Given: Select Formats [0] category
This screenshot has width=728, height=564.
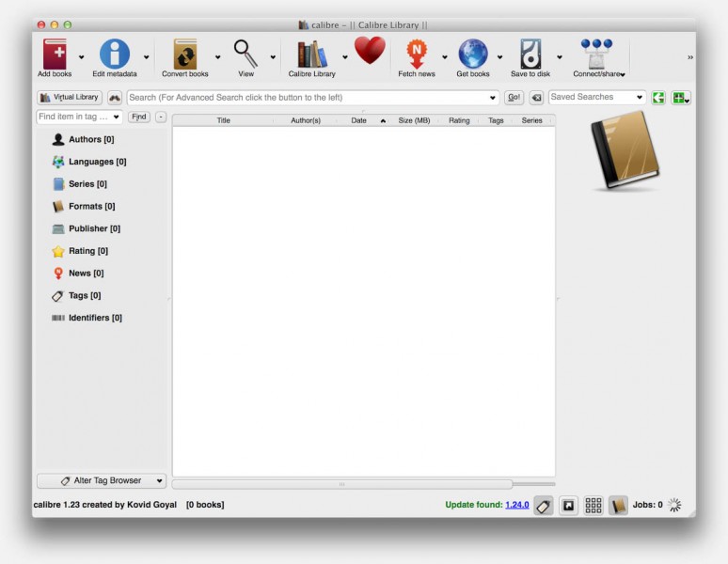Looking at the screenshot, I should point(91,206).
